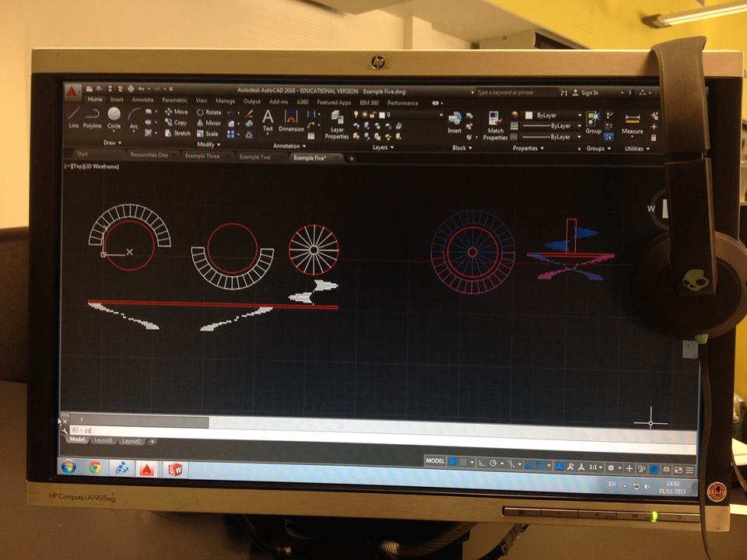
Task: Expand the Block panel
Action: [x=462, y=148]
